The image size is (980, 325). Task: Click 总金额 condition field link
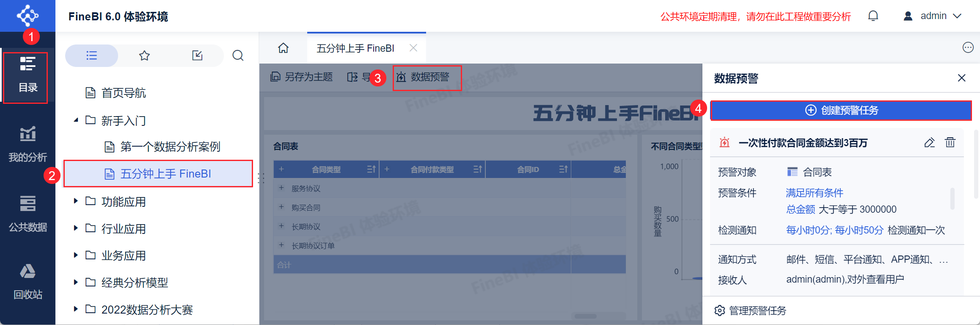coord(801,209)
